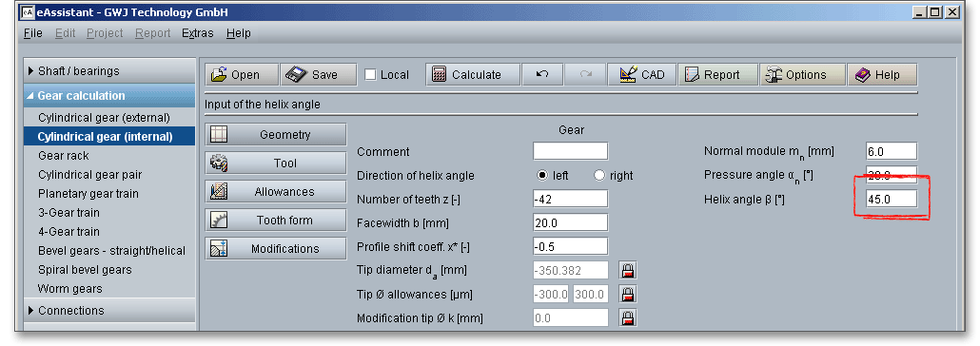The image size is (980, 346).
Task: Select the right helix direction radio button
Action: pyautogui.click(x=599, y=176)
